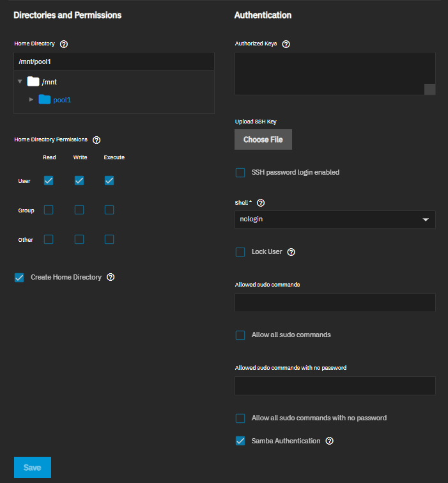Open help for Authorized Keys

[286, 44]
